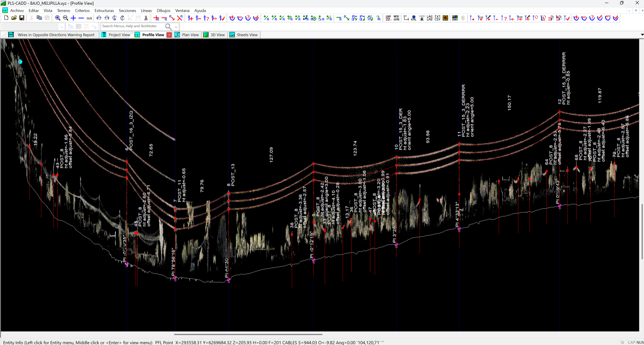Screen dimensions: 644x345
Task: Click the 123.74 span length label
Action: click(x=355, y=148)
